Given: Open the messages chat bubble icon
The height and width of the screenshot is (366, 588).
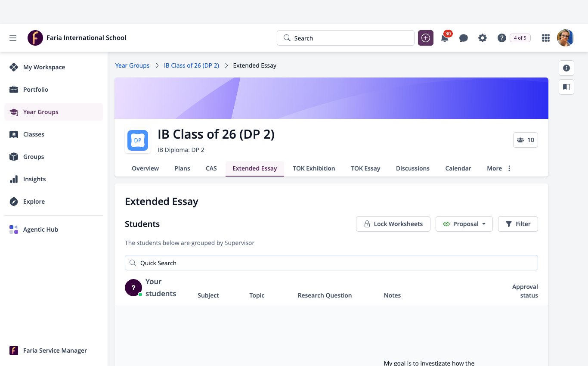Looking at the screenshot, I should [464, 38].
